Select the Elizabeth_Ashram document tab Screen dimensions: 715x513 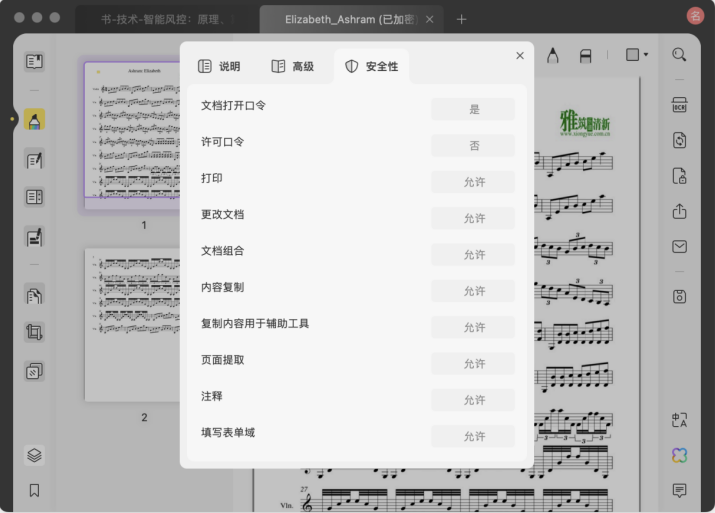tap(350, 20)
